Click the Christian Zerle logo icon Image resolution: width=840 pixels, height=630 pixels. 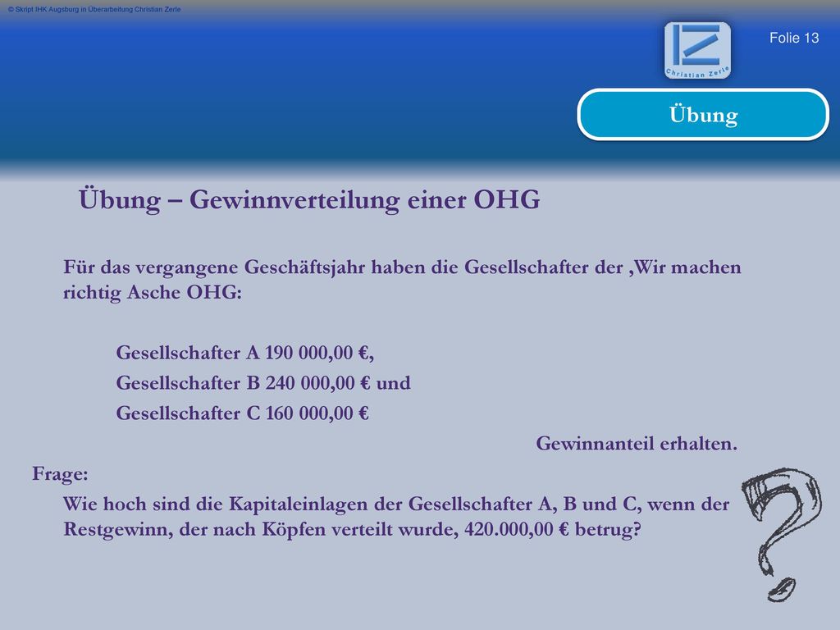(697, 50)
